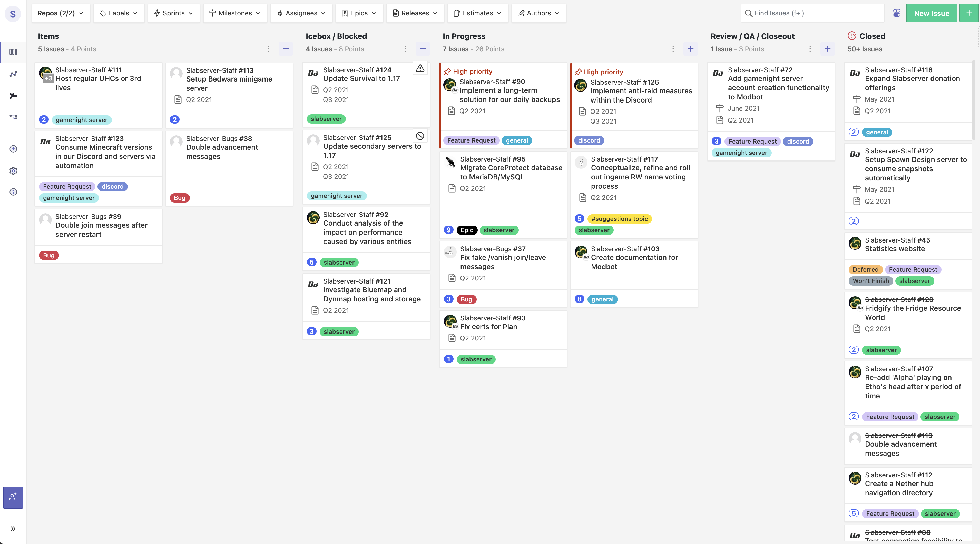Image resolution: width=980 pixels, height=544 pixels.
Task: Open the roadmap sidebar icon
Action: click(13, 96)
